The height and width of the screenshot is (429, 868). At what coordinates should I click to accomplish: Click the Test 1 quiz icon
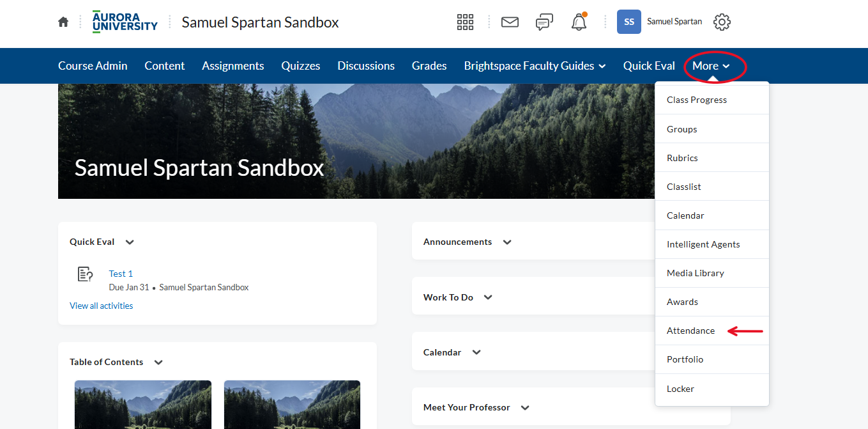click(85, 274)
